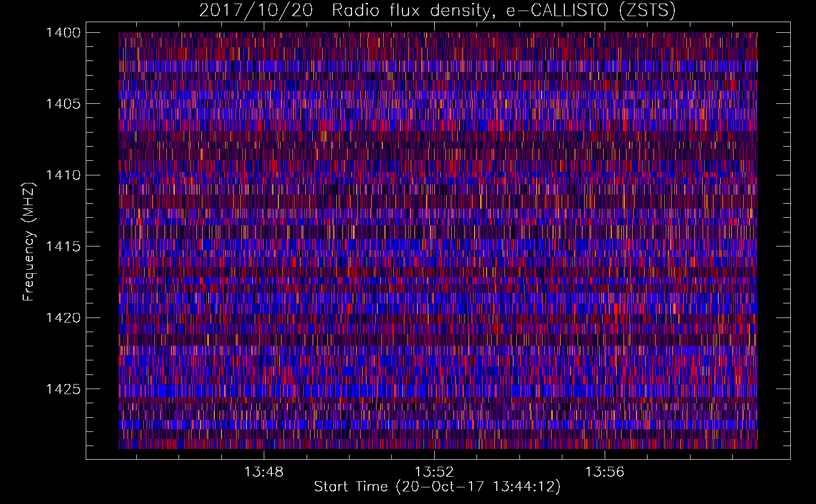Click the 1420 frequency tick label

click(x=63, y=318)
